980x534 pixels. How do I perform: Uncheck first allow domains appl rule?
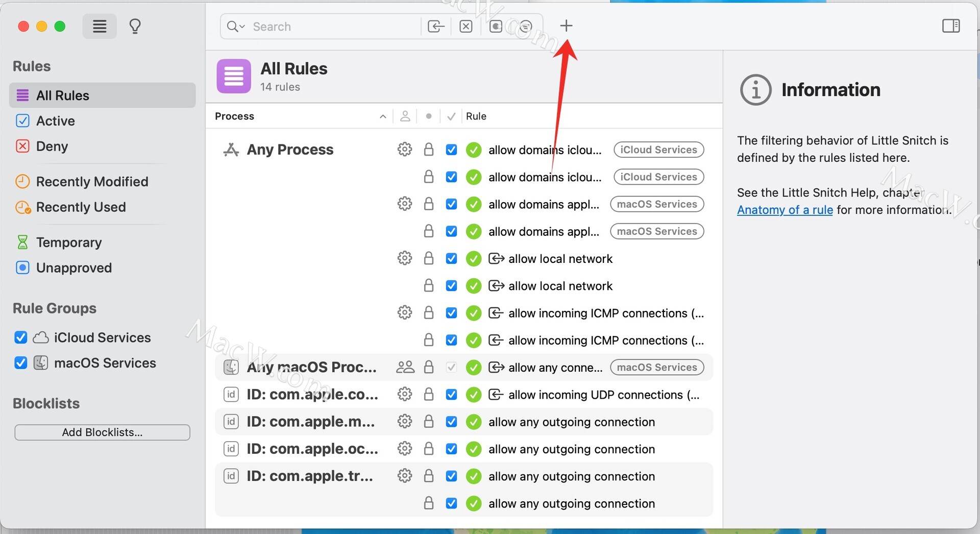point(451,204)
